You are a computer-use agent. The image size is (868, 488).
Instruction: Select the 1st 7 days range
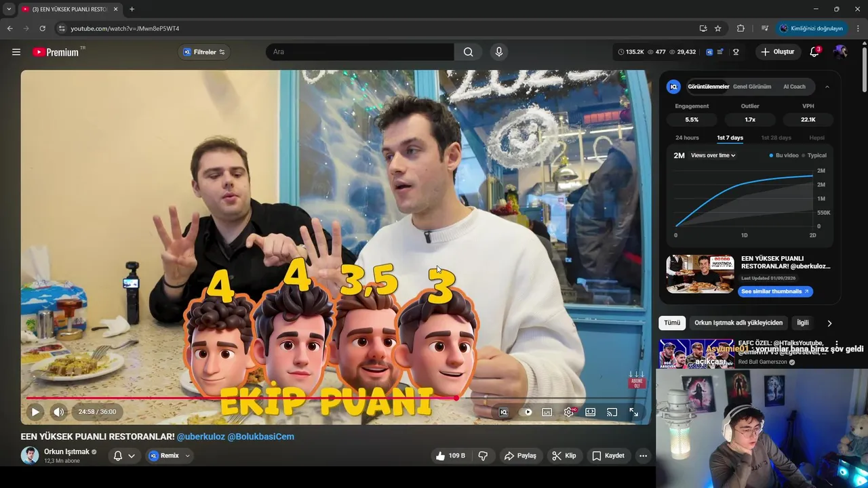[x=730, y=138]
